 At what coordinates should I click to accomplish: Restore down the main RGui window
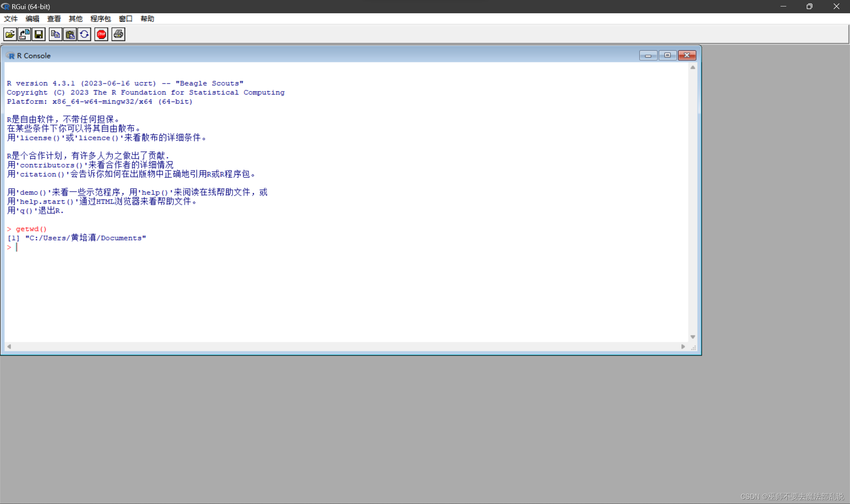(x=809, y=6)
